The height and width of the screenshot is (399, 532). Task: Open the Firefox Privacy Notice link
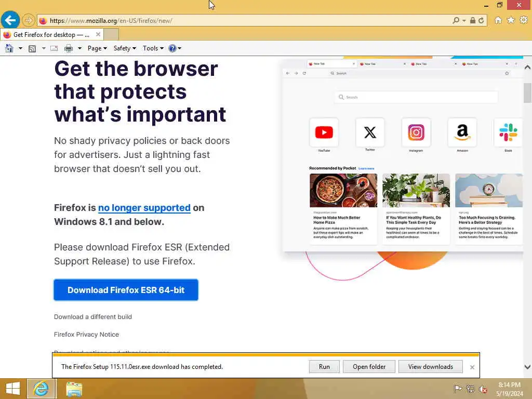click(87, 335)
